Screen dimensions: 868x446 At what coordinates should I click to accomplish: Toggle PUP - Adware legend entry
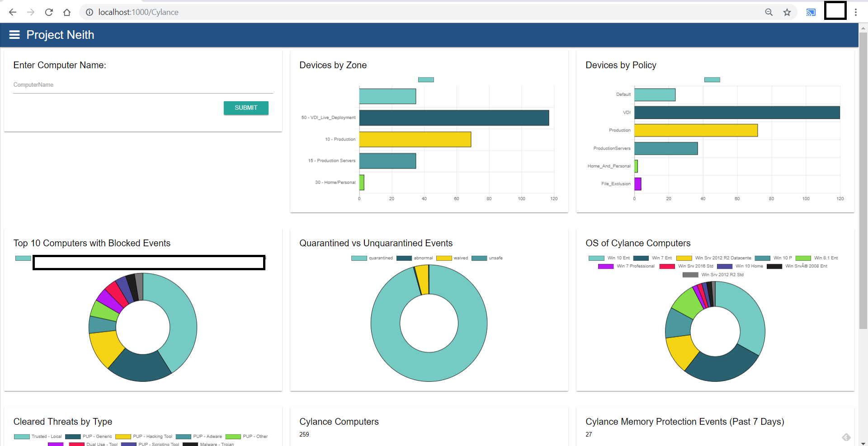click(199, 437)
